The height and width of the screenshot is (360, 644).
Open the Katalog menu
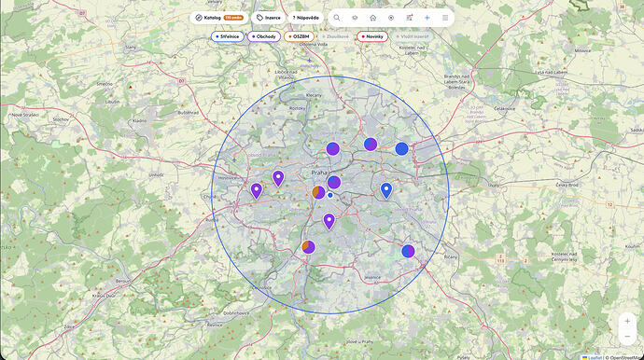point(219,18)
